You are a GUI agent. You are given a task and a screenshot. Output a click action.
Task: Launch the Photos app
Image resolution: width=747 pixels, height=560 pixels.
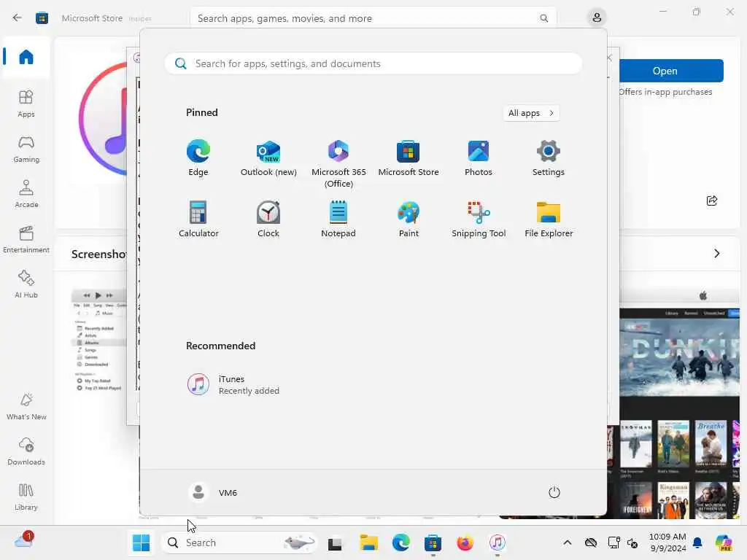click(x=479, y=158)
